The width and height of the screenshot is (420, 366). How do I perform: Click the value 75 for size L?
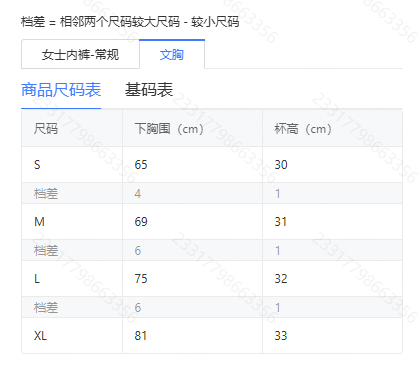(x=141, y=279)
